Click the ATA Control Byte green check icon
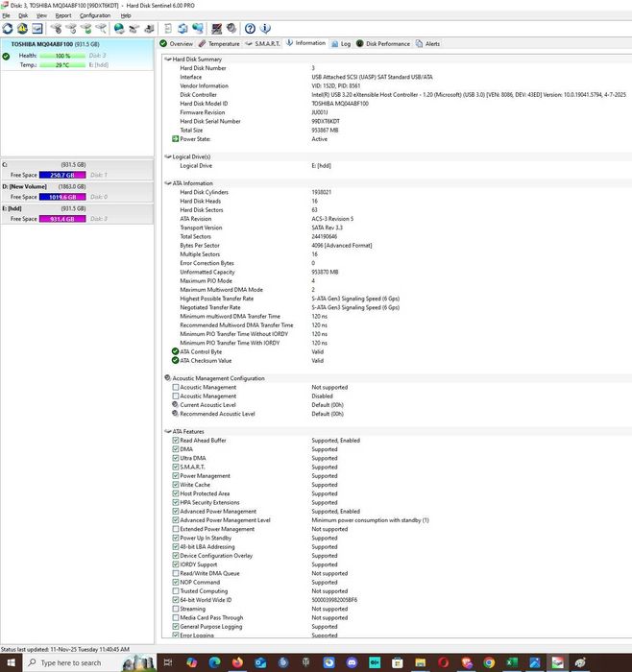The image size is (632, 672). [x=175, y=351]
